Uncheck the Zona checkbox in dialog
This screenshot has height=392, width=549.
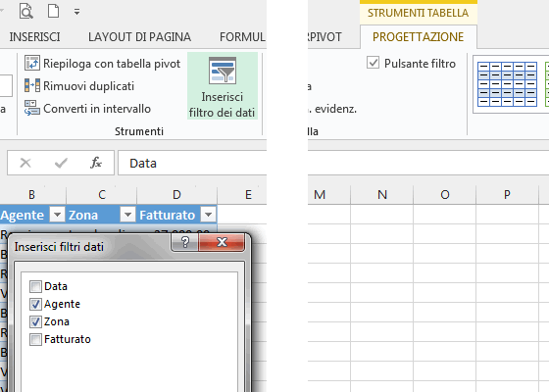click(x=35, y=321)
